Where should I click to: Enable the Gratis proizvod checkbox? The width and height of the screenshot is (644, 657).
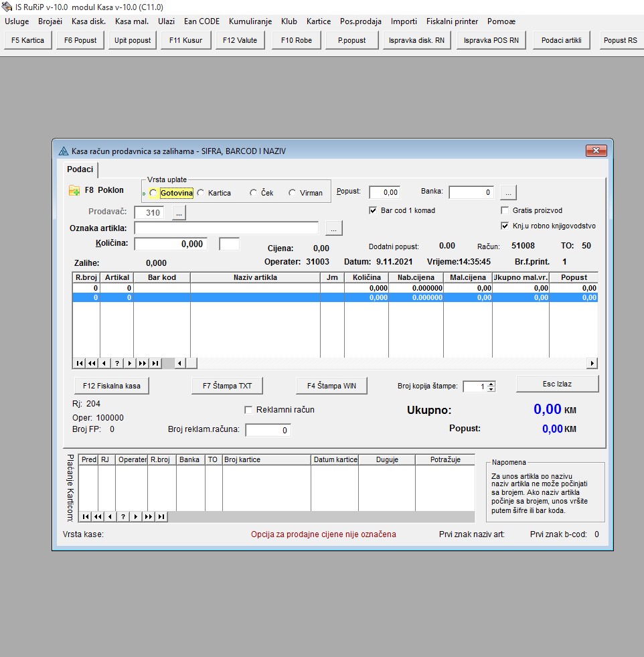tap(505, 210)
